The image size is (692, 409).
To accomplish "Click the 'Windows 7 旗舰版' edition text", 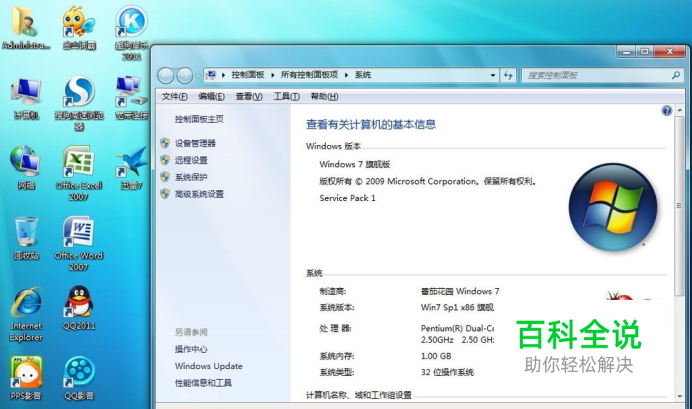I will (x=354, y=164).
